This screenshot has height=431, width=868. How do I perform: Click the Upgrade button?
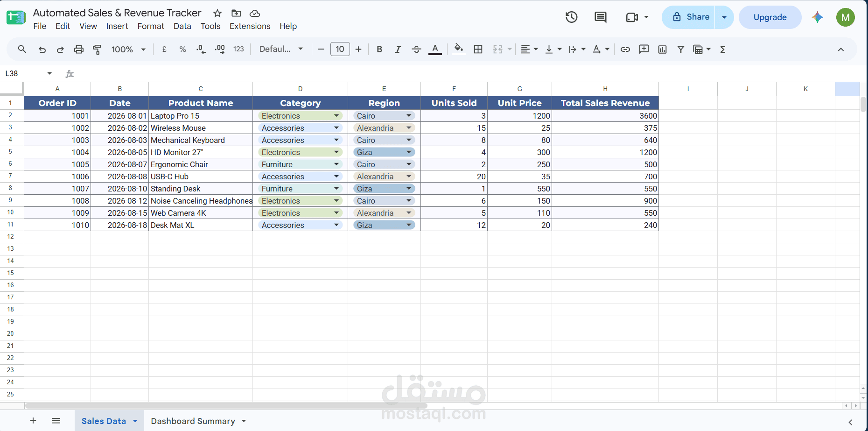coord(770,17)
